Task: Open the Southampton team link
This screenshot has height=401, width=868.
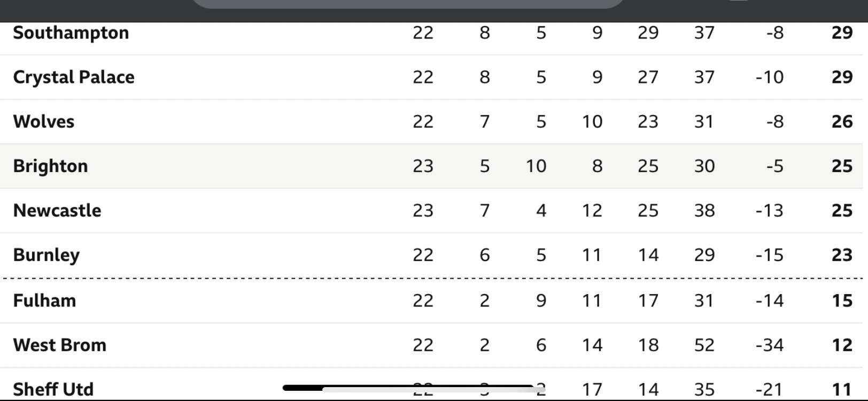Action: pyautogui.click(x=71, y=33)
